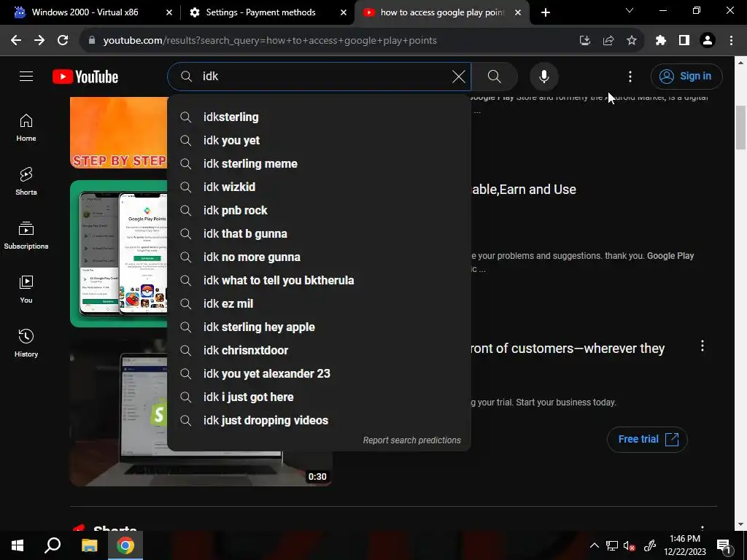Open the Chrome three-dot menu

coord(731,40)
